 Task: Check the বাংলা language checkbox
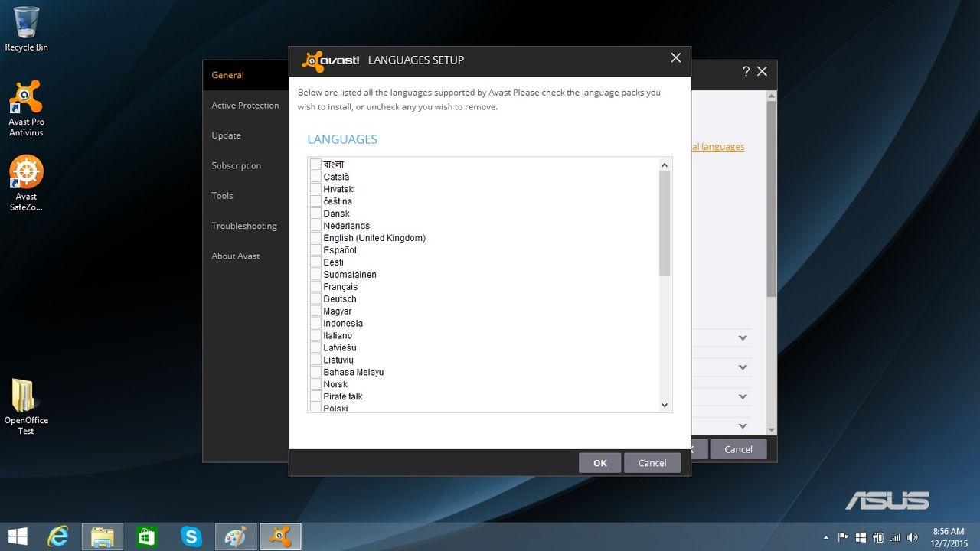[315, 165]
